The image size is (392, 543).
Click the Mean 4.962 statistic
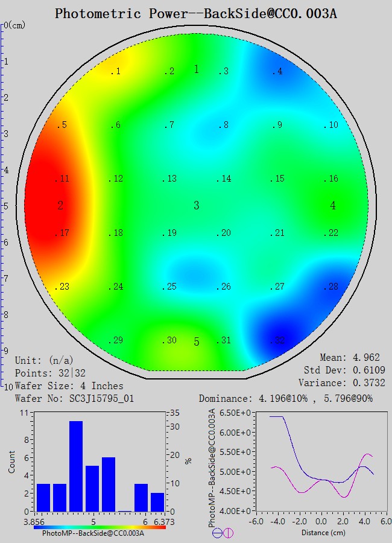pos(351,358)
